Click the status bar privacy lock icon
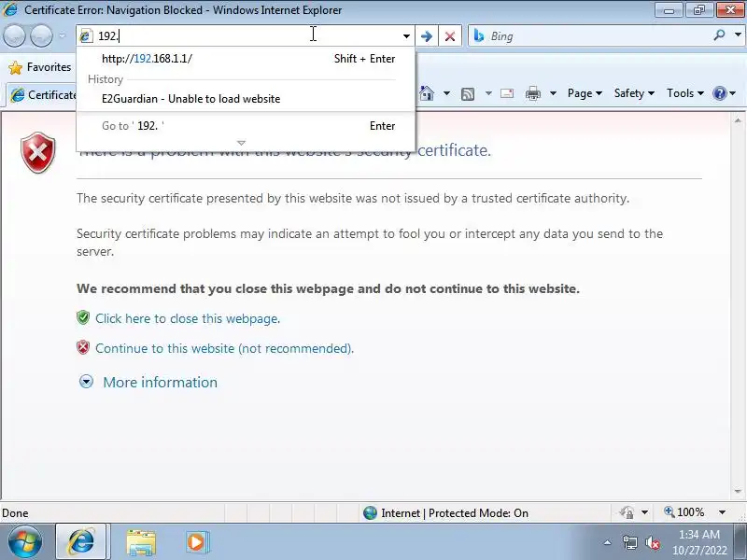Image resolution: width=747 pixels, height=560 pixels. 627,512
